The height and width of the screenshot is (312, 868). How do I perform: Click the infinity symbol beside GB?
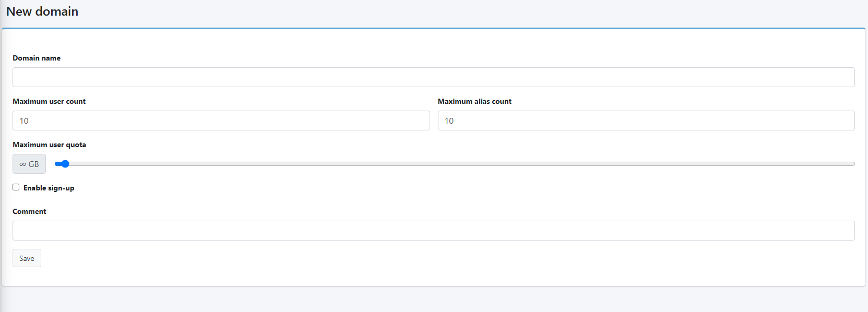click(x=22, y=164)
